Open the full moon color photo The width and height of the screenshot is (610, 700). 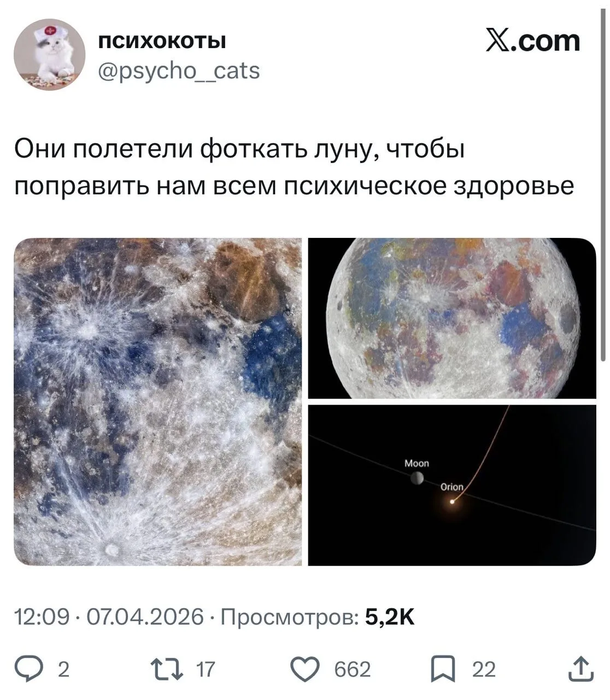[452, 318]
